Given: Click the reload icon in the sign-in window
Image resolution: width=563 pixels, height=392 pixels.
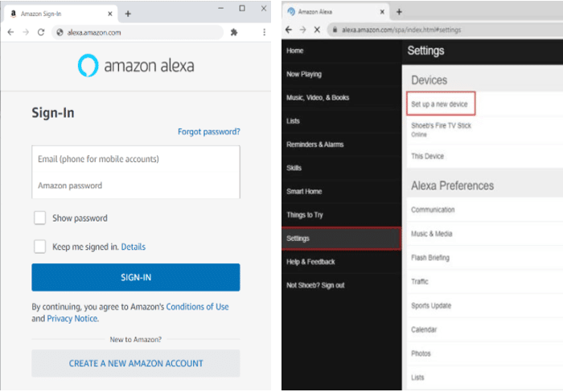Looking at the screenshot, I should point(41,32).
